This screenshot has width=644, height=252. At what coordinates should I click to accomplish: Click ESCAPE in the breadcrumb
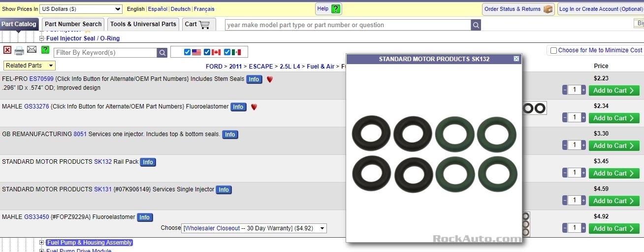click(x=261, y=67)
